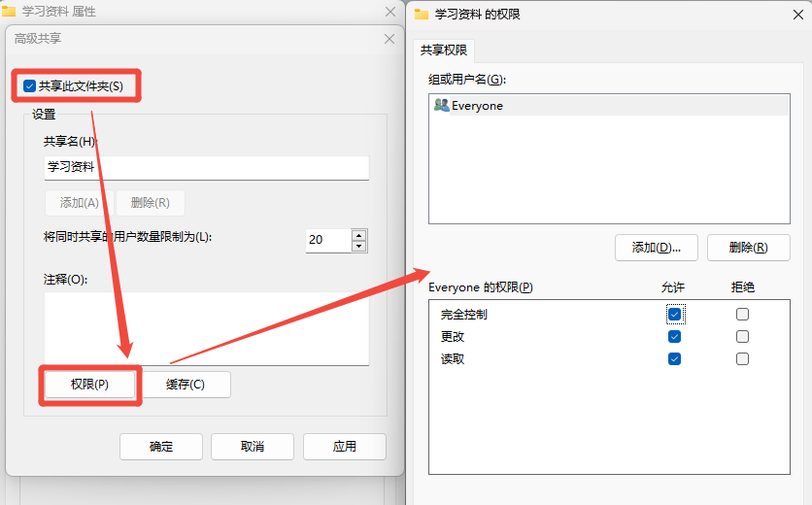Check Deny for 读取 permission
Viewport: 812px width, 505px height.
click(742, 359)
